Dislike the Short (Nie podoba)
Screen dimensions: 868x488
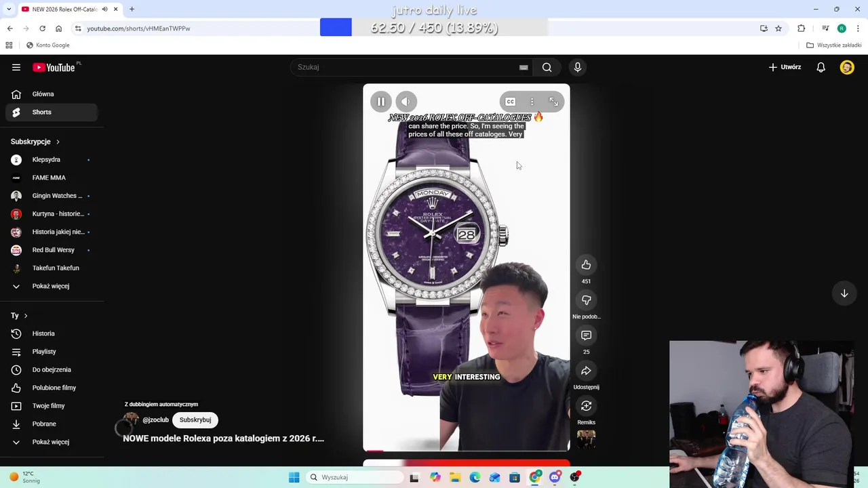tap(586, 300)
